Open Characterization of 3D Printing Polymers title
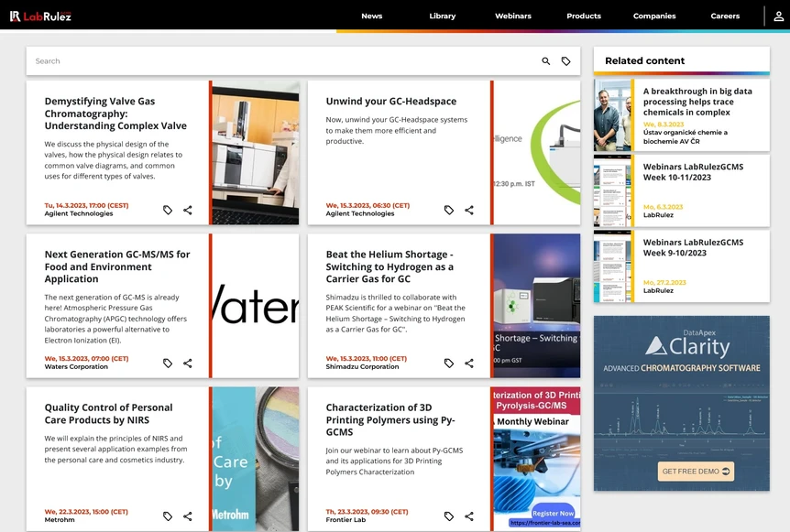 (x=390, y=419)
